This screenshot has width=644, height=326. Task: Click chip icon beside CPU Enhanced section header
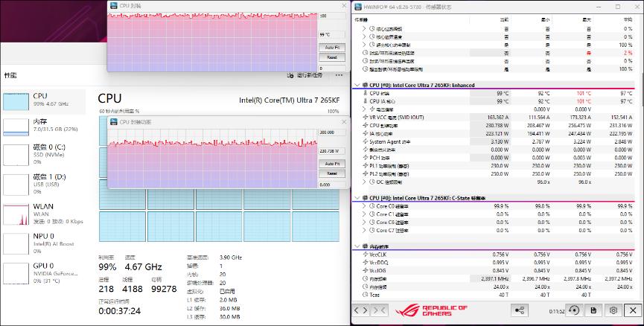(365, 85)
